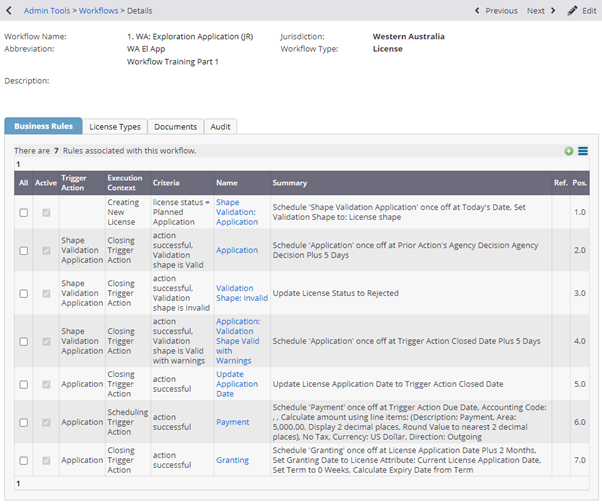Go to Workflows breadcrumb link
The width and height of the screenshot is (602, 504).
click(99, 11)
